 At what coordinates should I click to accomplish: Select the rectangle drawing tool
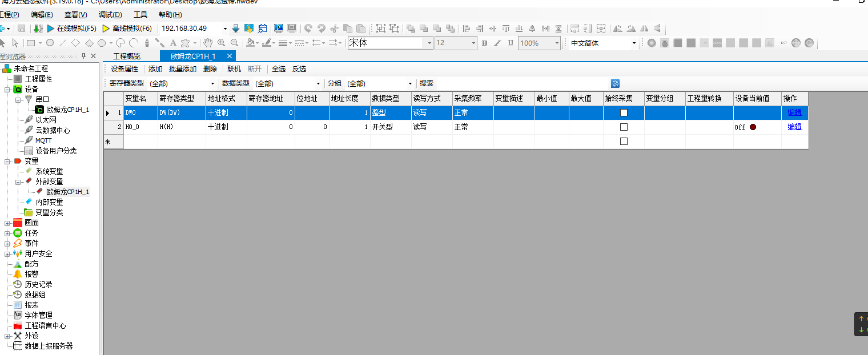30,43
